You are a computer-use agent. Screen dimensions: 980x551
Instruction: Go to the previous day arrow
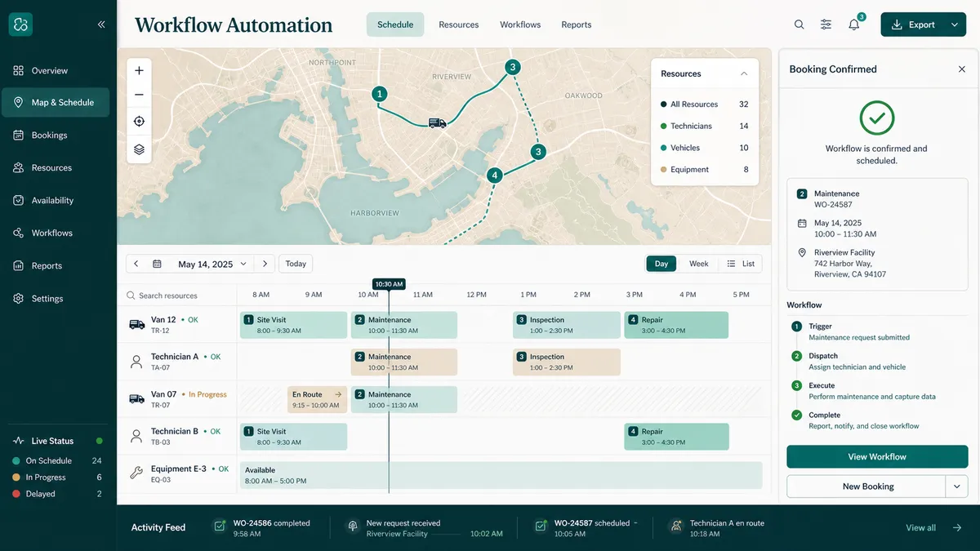point(136,264)
